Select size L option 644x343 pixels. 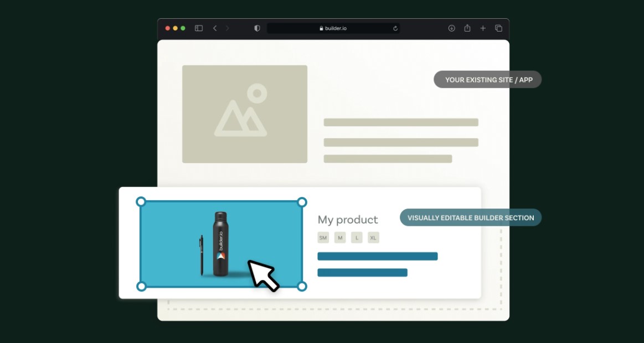coord(357,237)
